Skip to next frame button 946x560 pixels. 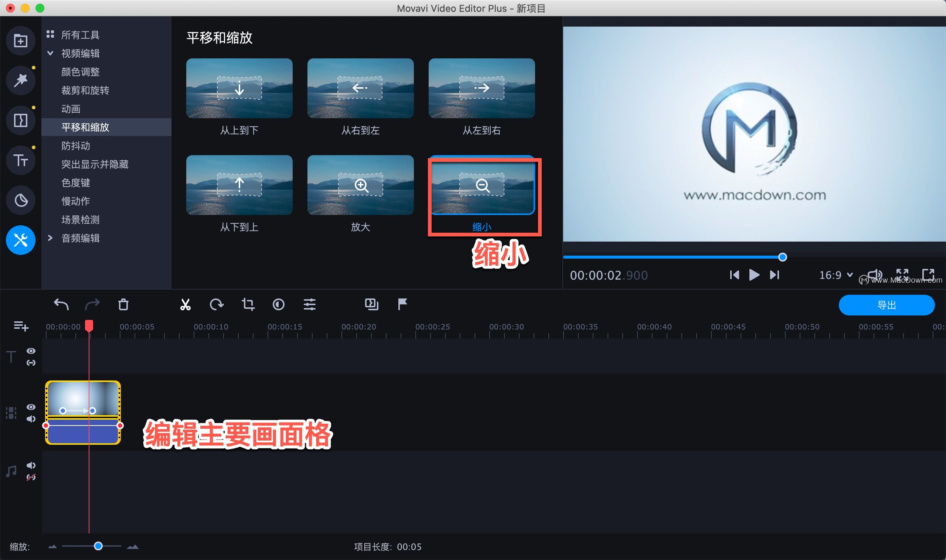click(x=774, y=275)
